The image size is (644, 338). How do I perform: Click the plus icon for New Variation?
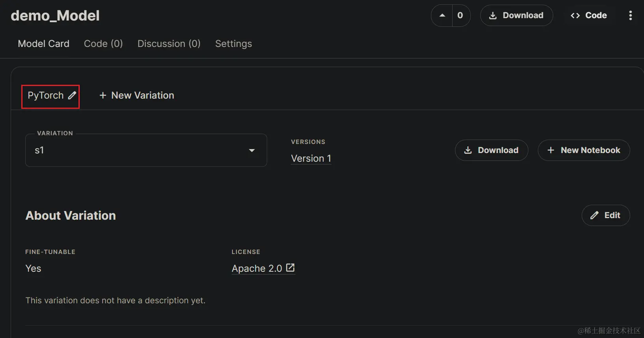103,95
